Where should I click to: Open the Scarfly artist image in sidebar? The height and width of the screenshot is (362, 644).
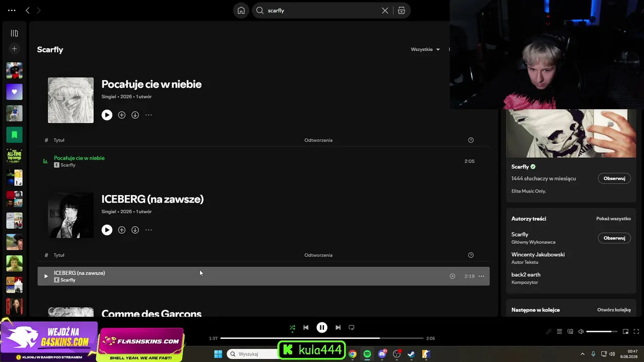point(571,133)
